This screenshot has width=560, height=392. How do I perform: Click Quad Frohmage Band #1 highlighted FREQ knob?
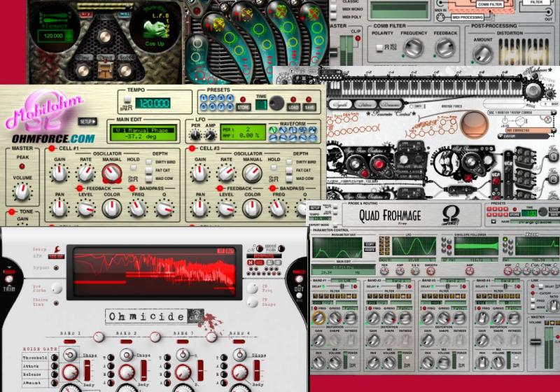click(x=318, y=318)
